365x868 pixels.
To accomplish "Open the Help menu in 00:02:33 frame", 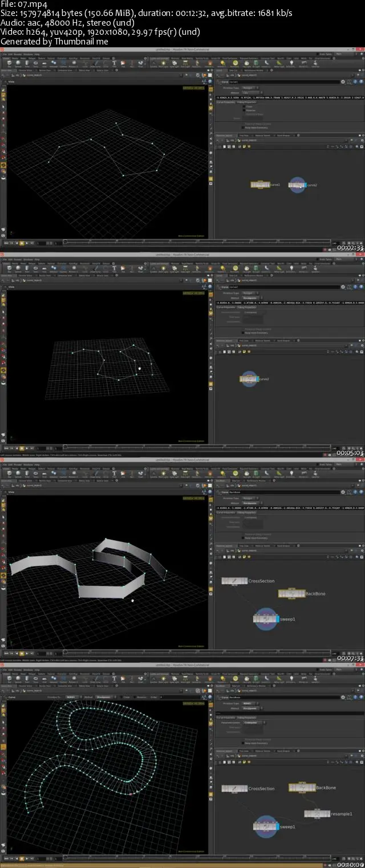I will 36,53.
